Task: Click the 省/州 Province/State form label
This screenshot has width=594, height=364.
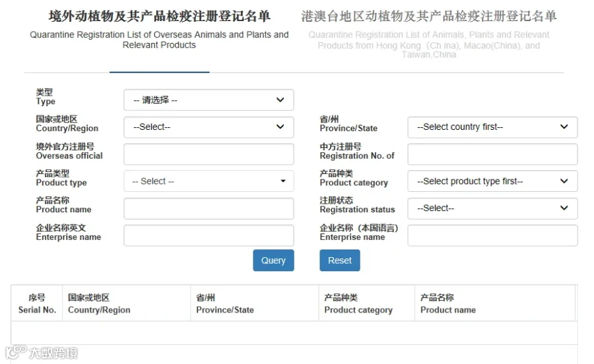Action: tap(348, 124)
